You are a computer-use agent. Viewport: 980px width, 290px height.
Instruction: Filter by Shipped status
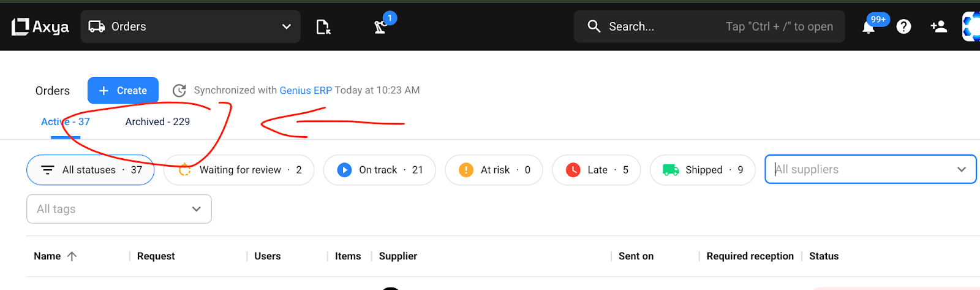(702, 170)
